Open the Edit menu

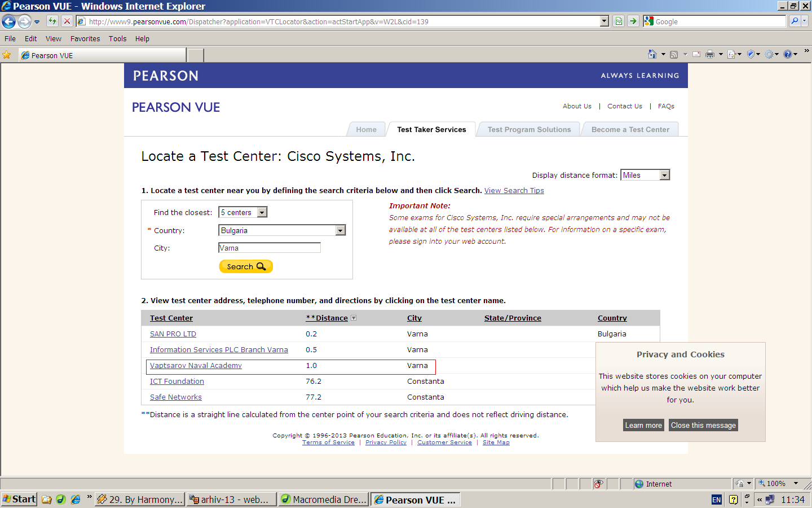point(31,38)
